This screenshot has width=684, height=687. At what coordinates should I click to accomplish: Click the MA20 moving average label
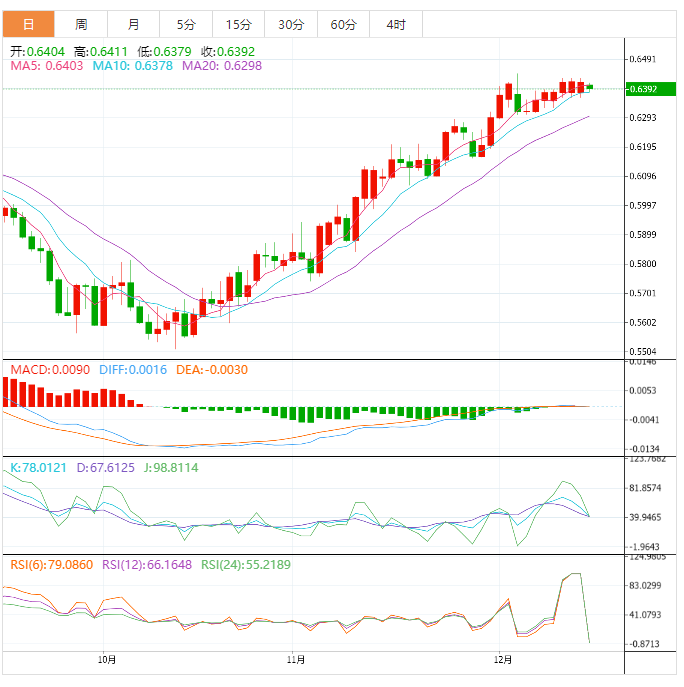tap(222, 65)
